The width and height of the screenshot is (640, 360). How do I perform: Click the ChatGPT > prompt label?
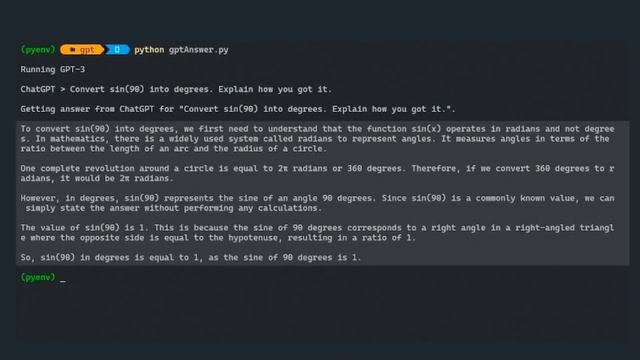coord(42,89)
